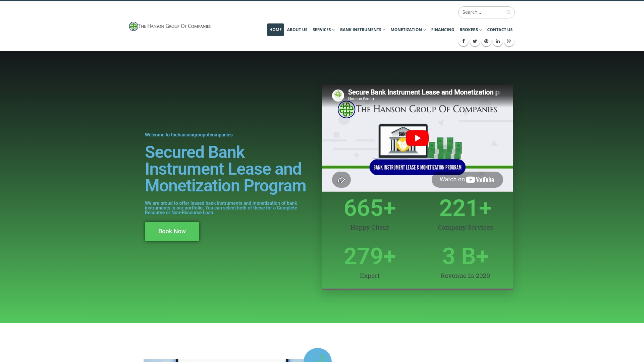Expand the Services dropdown menu
Screen dimensions: 644x362
tap(323, 30)
